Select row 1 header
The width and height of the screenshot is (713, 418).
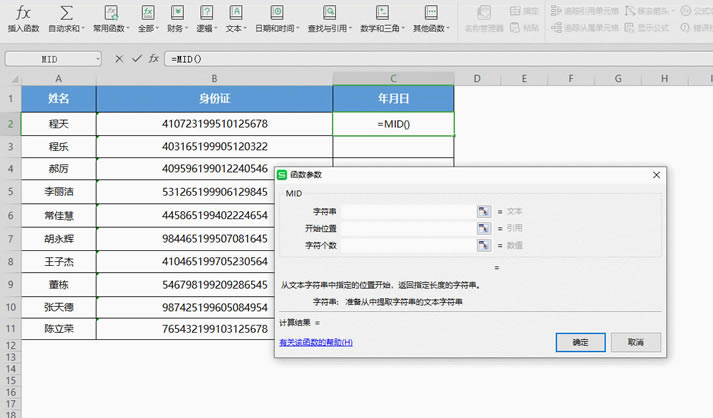pos(10,98)
